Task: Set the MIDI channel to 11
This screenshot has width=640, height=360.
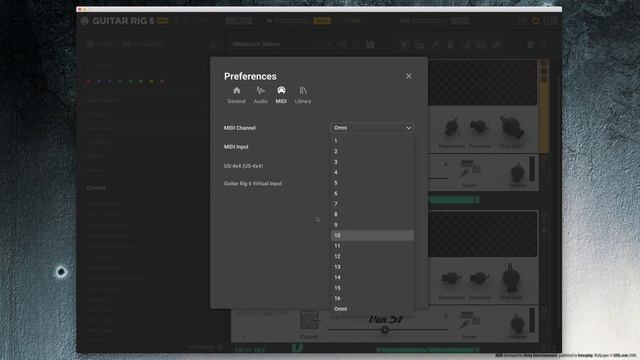Action: coord(372,246)
